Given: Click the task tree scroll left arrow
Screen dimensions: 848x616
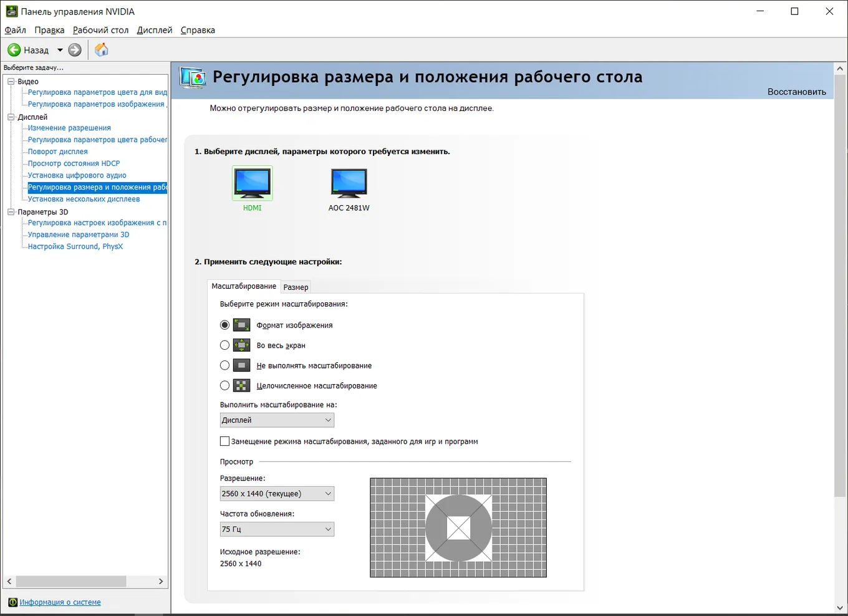Looking at the screenshot, I should tap(9, 581).
